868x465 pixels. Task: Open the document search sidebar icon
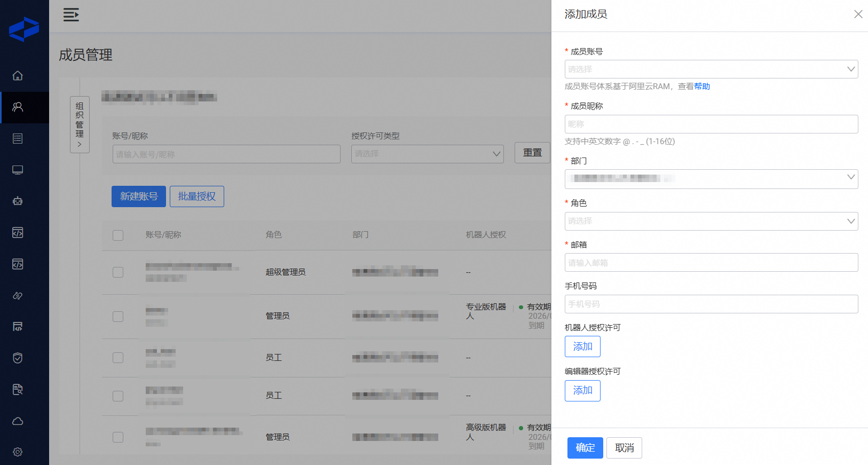click(18, 390)
